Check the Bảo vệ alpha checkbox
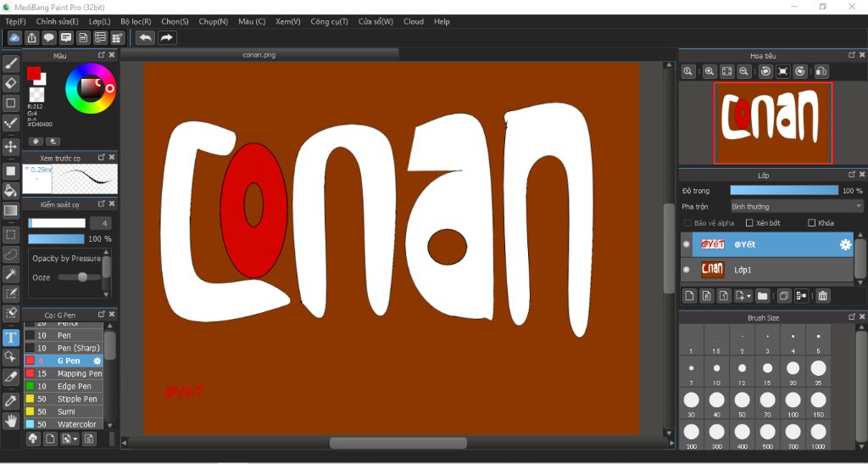The height and width of the screenshot is (464, 868). click(x=687, y=223)
